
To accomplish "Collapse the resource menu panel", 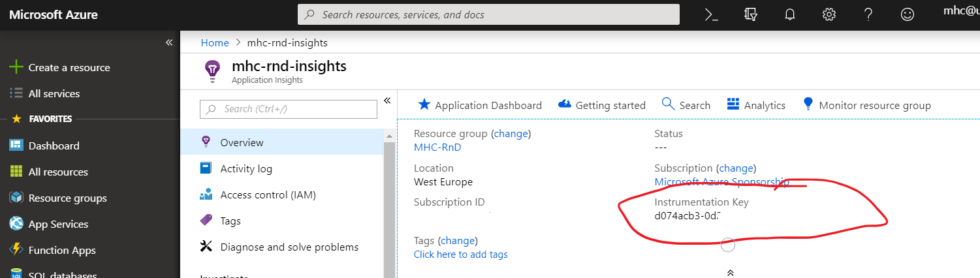I will (x=387, y=100).
